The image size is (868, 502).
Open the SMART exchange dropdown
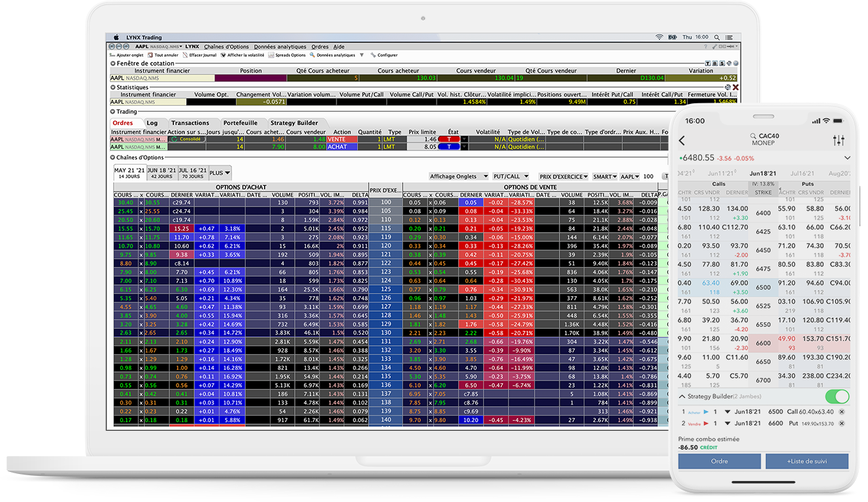[x=605, y=176]
